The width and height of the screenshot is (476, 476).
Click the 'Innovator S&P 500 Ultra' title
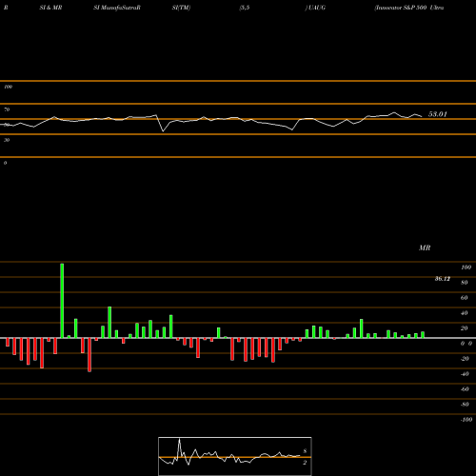pos(409,8)
